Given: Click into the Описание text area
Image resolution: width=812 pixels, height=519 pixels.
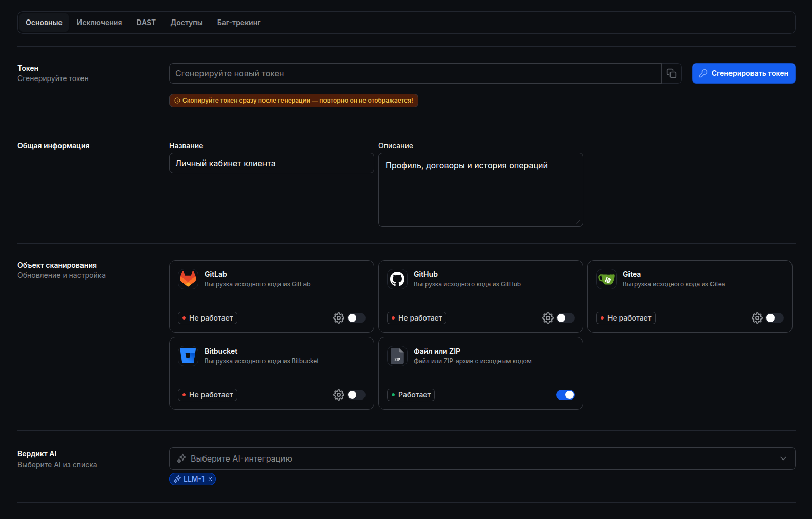Looking at the screenshot, I should pos(480,190).
